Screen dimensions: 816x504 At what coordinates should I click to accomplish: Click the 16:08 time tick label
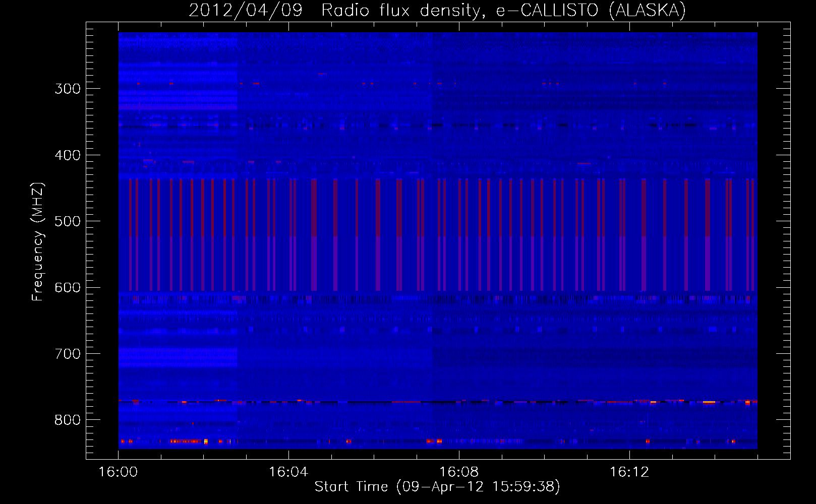(459, 472)
